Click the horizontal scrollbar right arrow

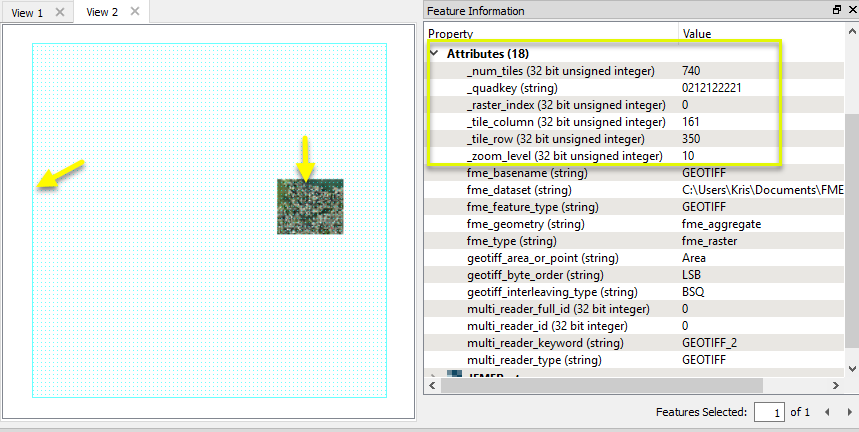[836, 385]
